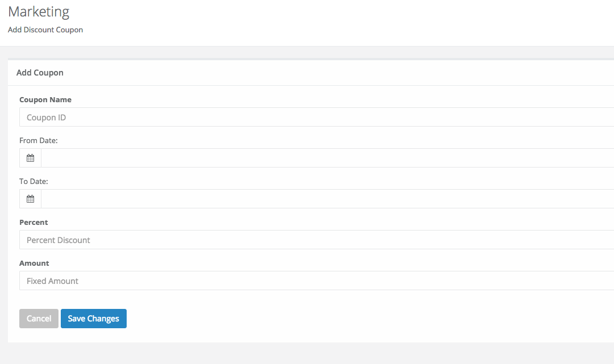Click the Marketing page heading
The image size is (614, 364).
point(39,12)
